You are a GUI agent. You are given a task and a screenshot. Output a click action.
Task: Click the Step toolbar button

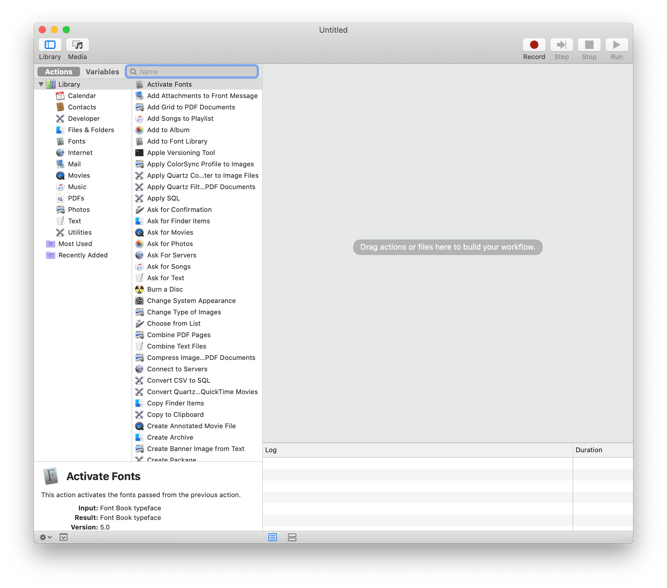coord(562,45)
